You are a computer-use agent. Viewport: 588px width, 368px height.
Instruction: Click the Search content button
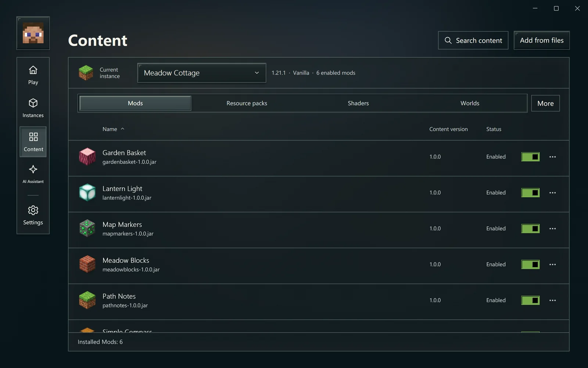473,40
